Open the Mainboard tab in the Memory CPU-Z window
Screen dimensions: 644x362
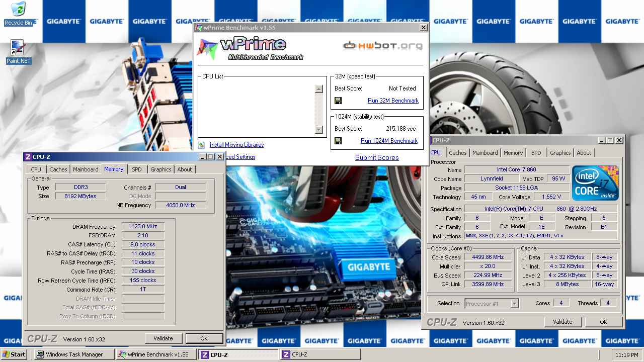(x=86, y=169)
